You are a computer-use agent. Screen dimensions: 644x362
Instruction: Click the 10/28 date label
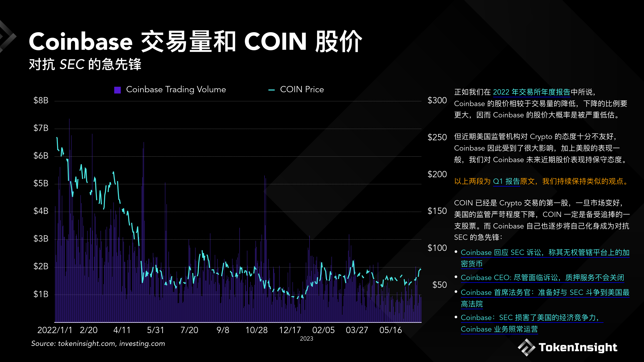tap(256, 330)
